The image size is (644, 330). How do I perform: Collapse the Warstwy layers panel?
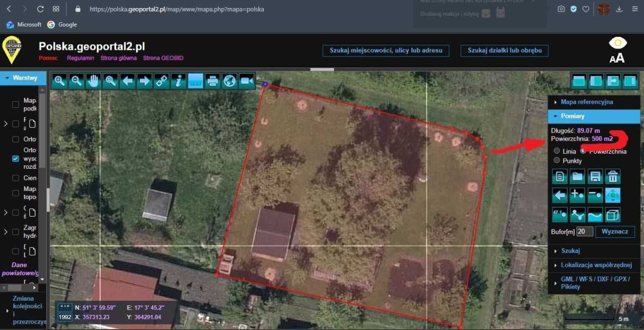23,78
